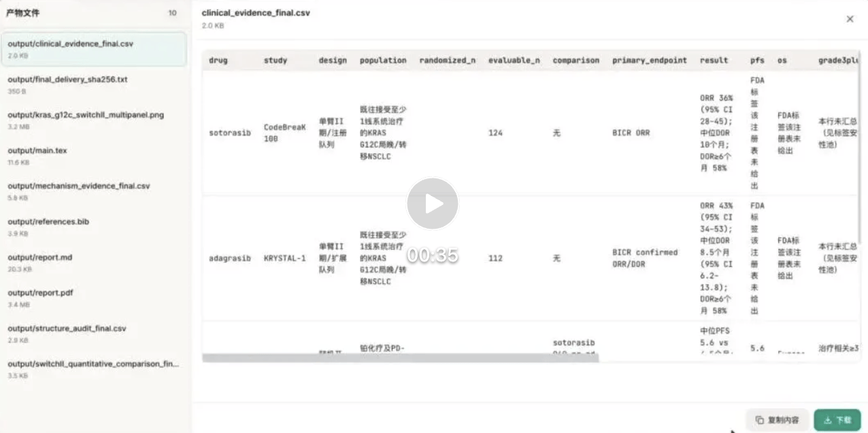Play the video with the center play button
Image resolution: width=868 pixels, height=433 pixels.
coord(433,203)
